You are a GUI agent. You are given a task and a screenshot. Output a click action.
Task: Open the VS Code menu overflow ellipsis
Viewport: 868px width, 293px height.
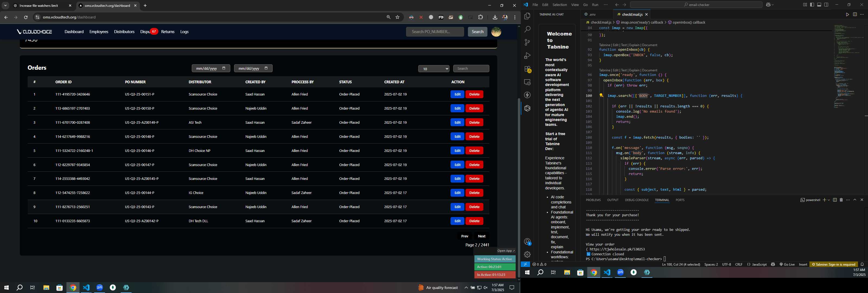(x=605, y=5)
